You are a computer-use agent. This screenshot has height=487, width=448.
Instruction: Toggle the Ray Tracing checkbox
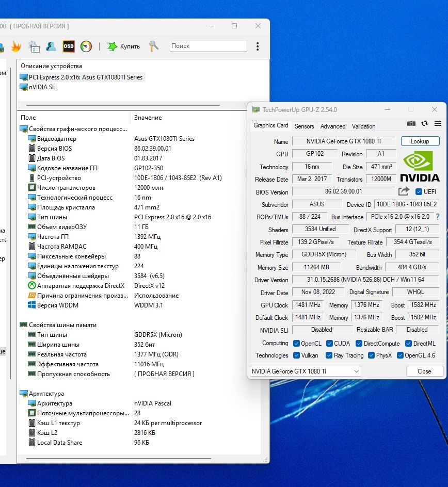[329, 355]
